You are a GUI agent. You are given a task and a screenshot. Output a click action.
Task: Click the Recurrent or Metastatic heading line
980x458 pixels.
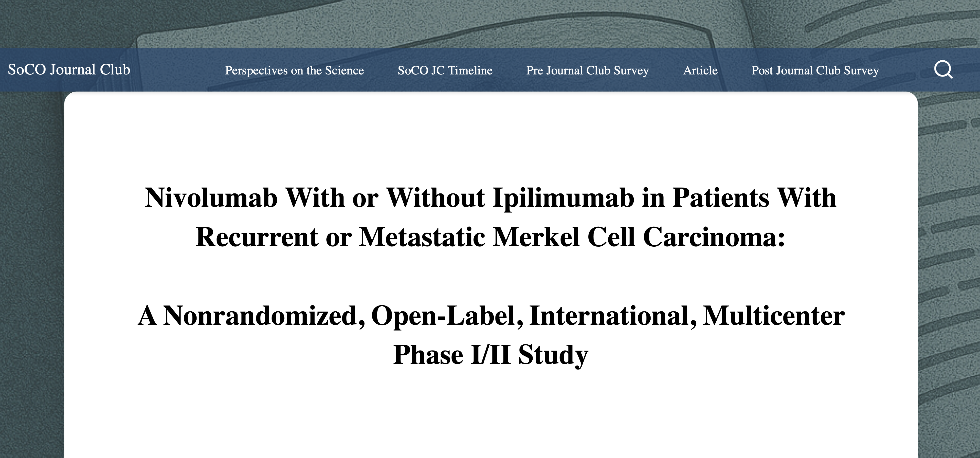[491, 237]
